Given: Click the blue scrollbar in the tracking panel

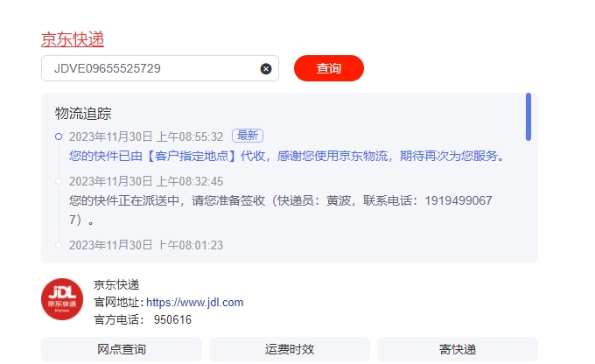Looking at the screenshot, I should [x=528, y=117].
